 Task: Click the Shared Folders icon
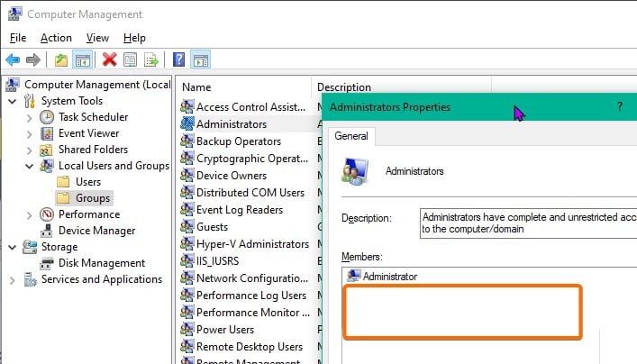tap(46, 150)
